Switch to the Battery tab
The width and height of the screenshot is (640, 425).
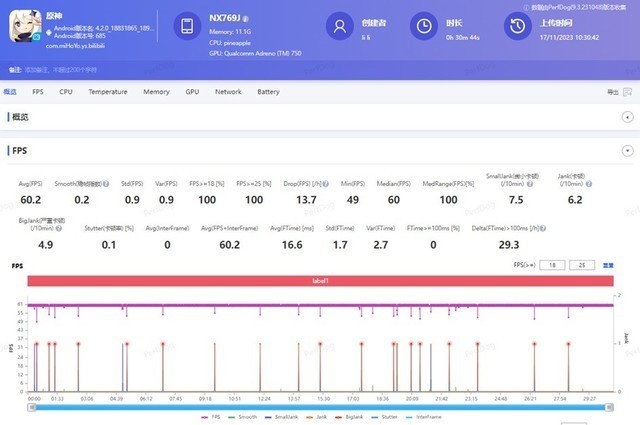pyautogui.click(x=268, y=92)
